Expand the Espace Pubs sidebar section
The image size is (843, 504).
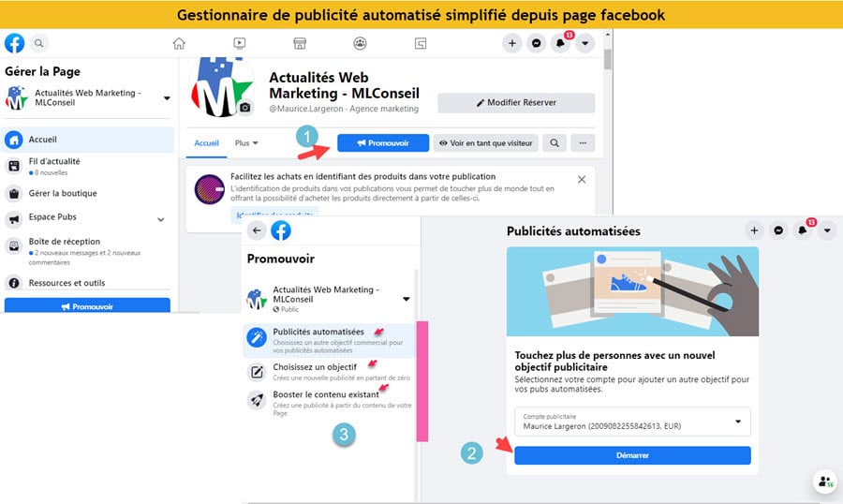click(x=161, y=219)
